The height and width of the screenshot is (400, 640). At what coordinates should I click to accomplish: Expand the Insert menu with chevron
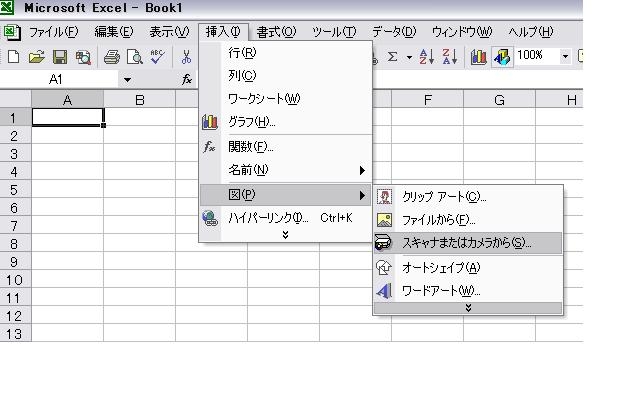pos(285,235)
